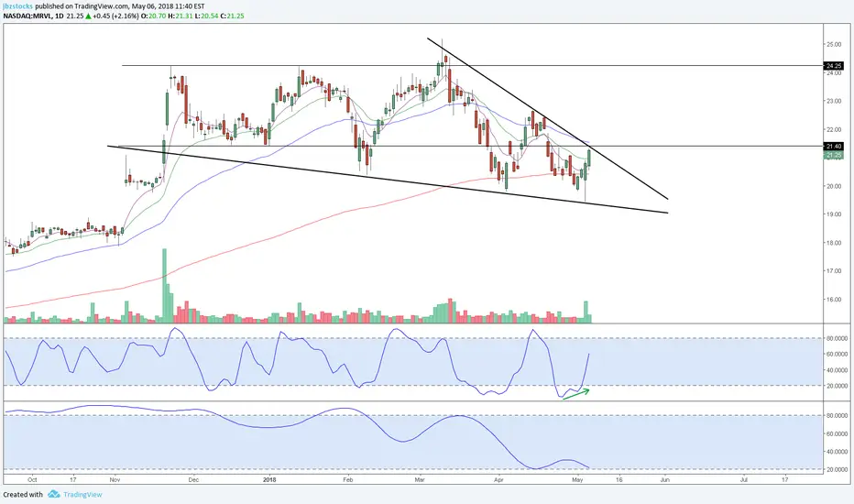Open the TradingView link beside the logo

coord(82,495)
